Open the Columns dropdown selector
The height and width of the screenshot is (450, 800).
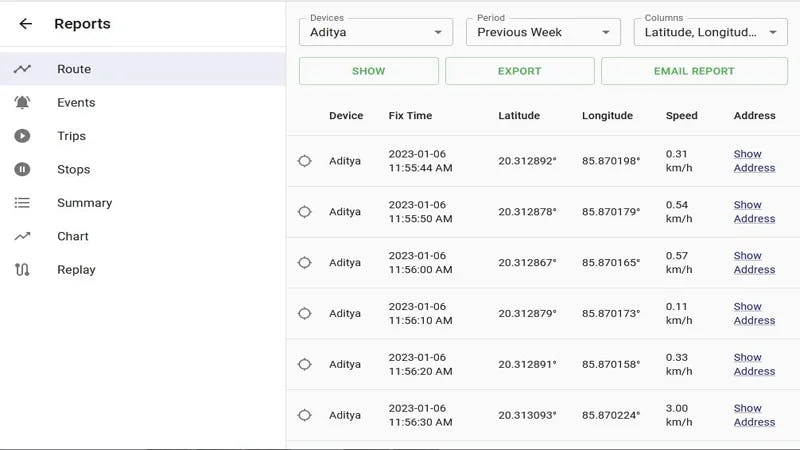tap(710, 32)
